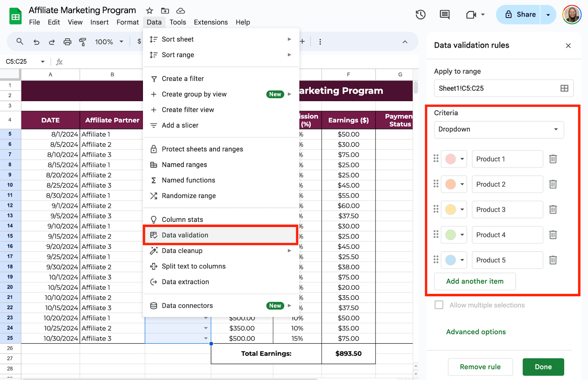The image size is (588, 380).
Task: Open Product 1 red color swatch
Action: tap(454, 159)
